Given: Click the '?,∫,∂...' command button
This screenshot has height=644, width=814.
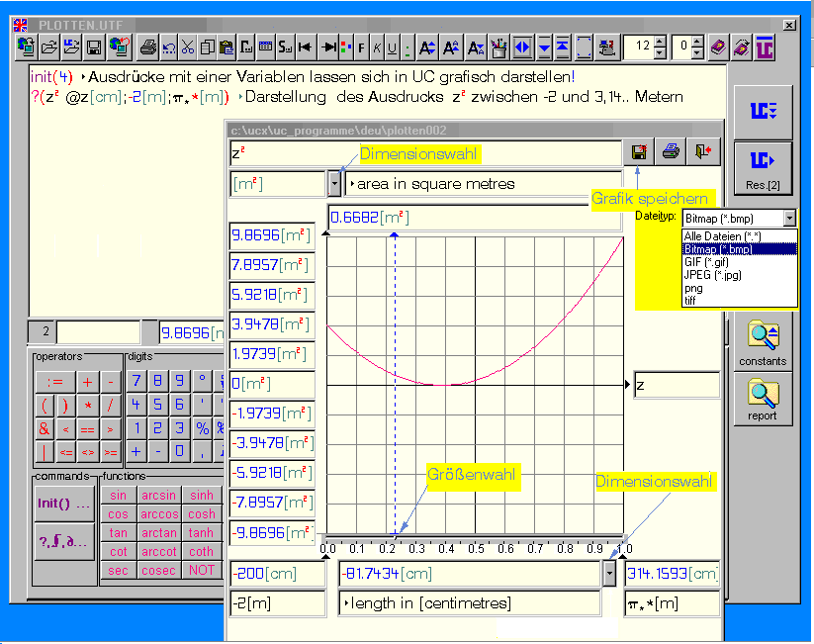Looking at the screenshot, I should pyautogui.click(x=64, y=542).
